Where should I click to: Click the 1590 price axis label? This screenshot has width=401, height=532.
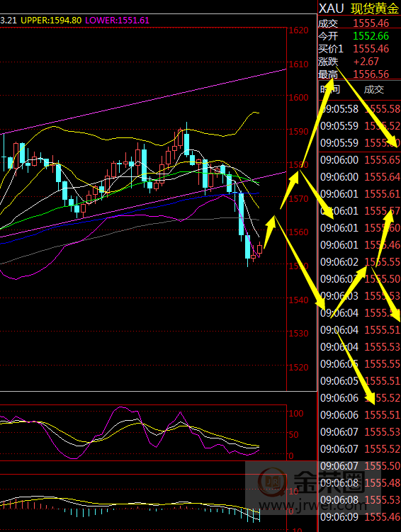click(298, 131)
